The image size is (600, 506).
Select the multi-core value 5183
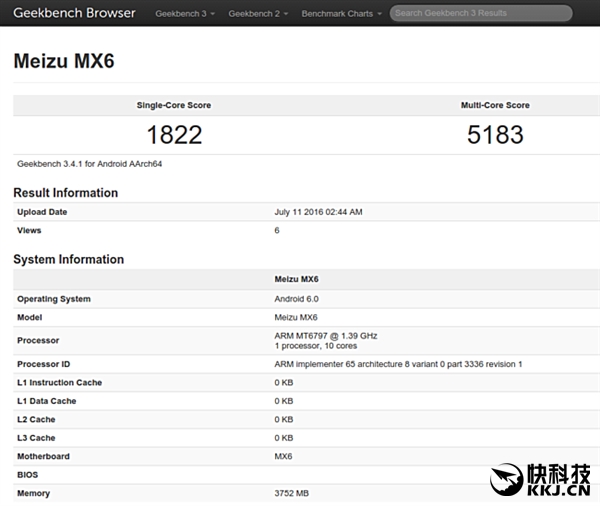click(x=495, y=135)
